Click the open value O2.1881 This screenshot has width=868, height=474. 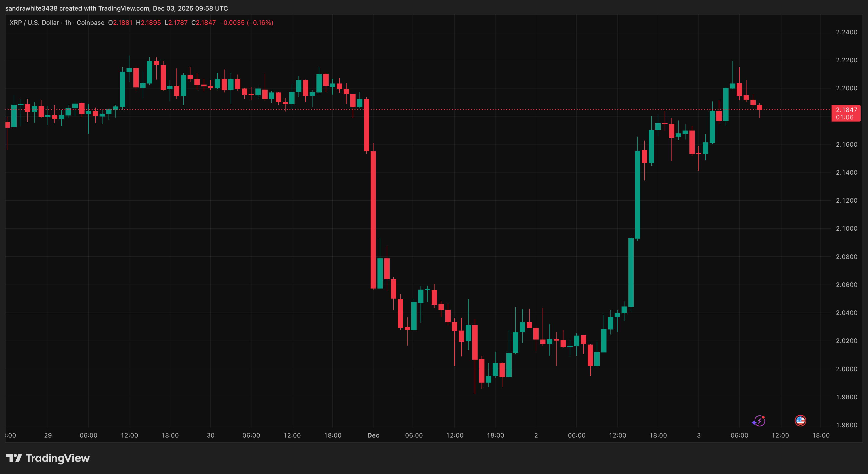[x=120, y=22]
